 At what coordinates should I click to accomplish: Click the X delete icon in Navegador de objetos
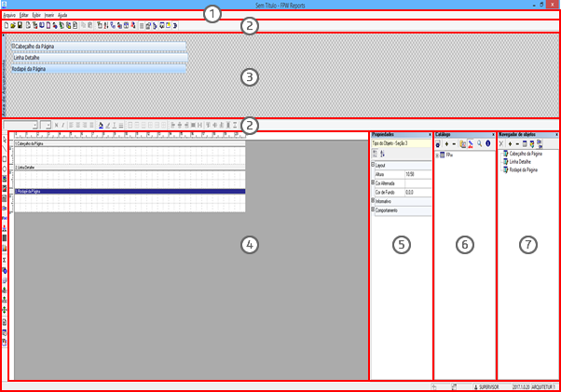click(501, 144)
